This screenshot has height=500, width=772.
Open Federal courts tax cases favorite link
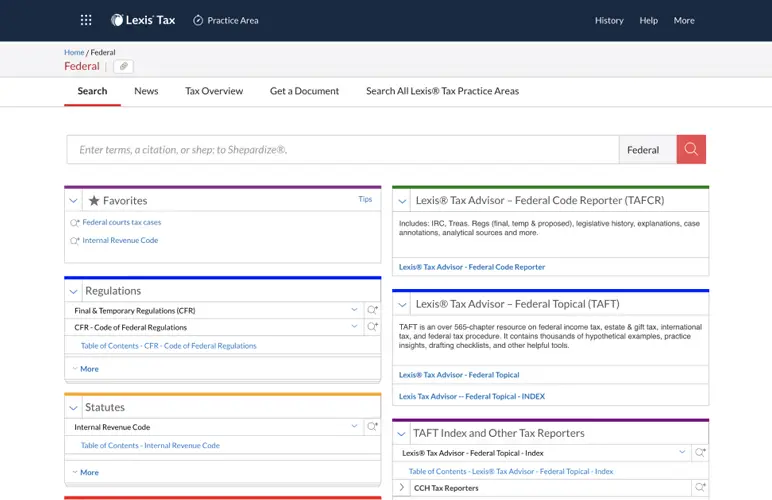pos(121,222)
